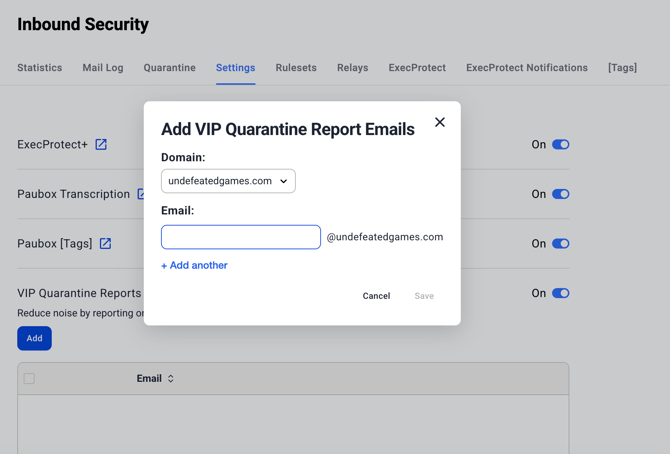Turn off Paubox [Tags] toggle

(x=560, y=243)
